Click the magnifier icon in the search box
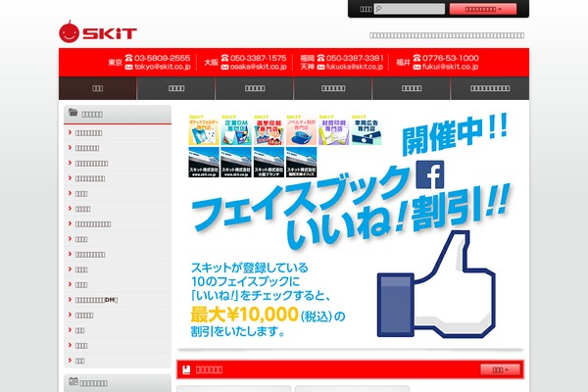Image resolution: width=588 pixels, height=392 pixels. [378, 9]
